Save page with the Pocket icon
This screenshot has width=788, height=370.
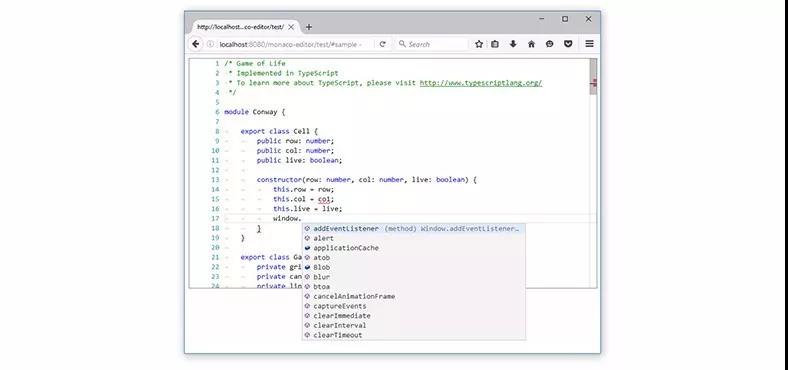568,44
